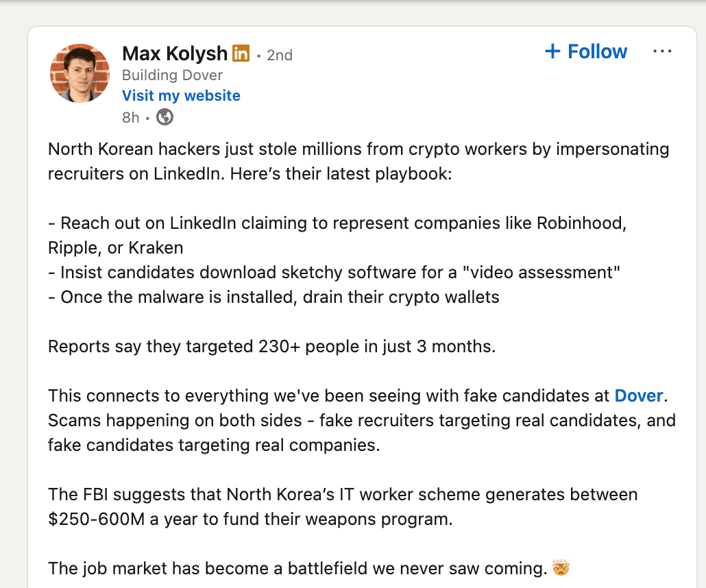Screen dimensions: 706x588
Task: Open the post's three-dot more options menu
Action: [x=662, y=52]
